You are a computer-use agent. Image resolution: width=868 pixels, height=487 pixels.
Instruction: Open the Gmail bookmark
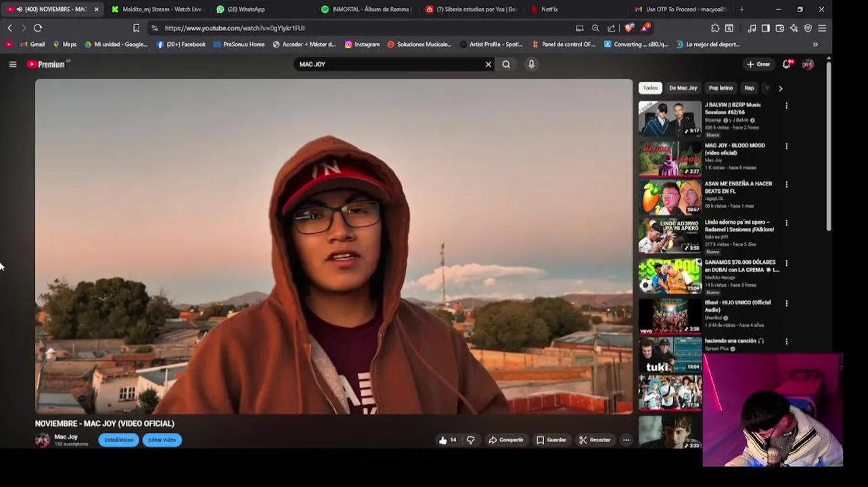click(32, 44)
